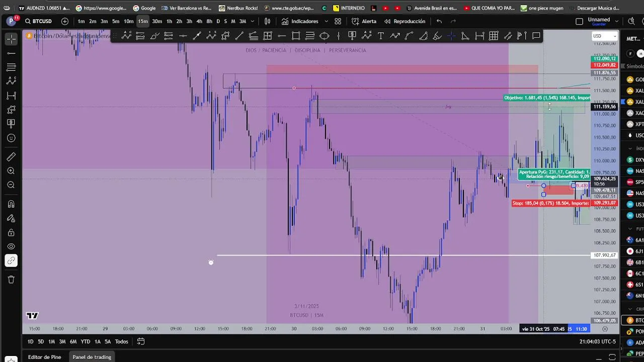Open the long position annotation tools group
This screenshot has height=362, width=644.
11,124
